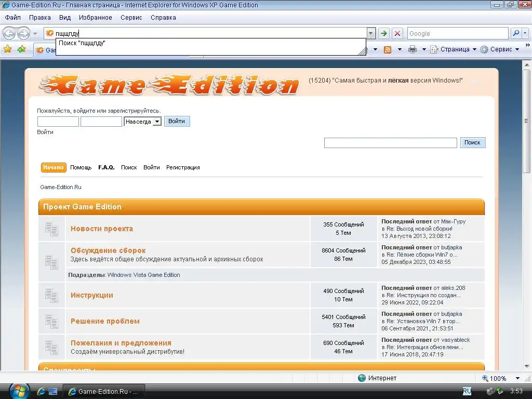Click the Поиск button beside search field

coord(473,142)
